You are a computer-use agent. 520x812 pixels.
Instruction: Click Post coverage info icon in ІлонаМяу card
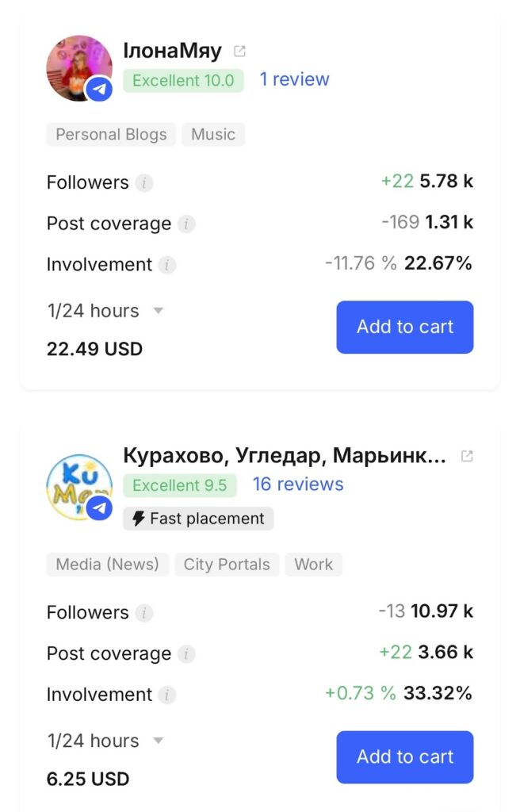(x=186, y=224)
